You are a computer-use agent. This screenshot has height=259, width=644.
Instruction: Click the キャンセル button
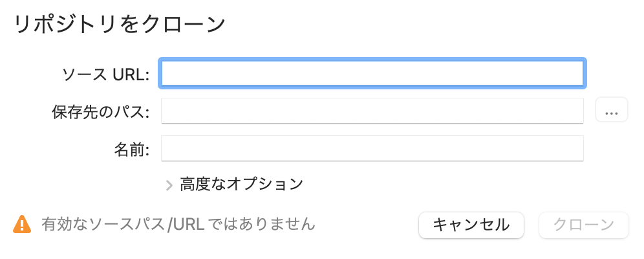471,225
